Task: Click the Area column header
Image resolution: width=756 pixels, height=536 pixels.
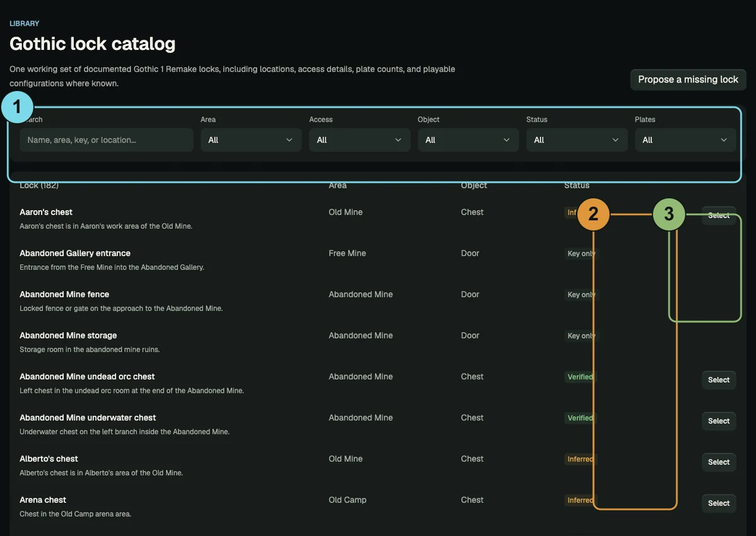Action: click(338, 185)
